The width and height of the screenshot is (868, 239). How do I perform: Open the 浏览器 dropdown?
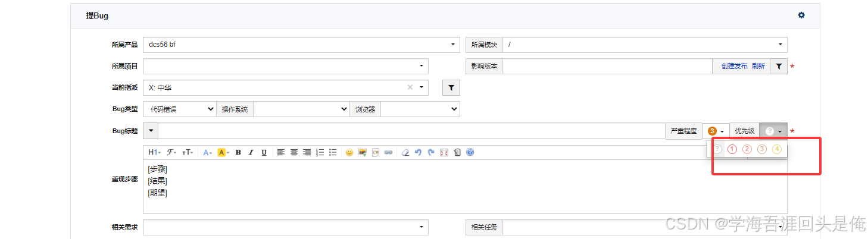[420, 109]
